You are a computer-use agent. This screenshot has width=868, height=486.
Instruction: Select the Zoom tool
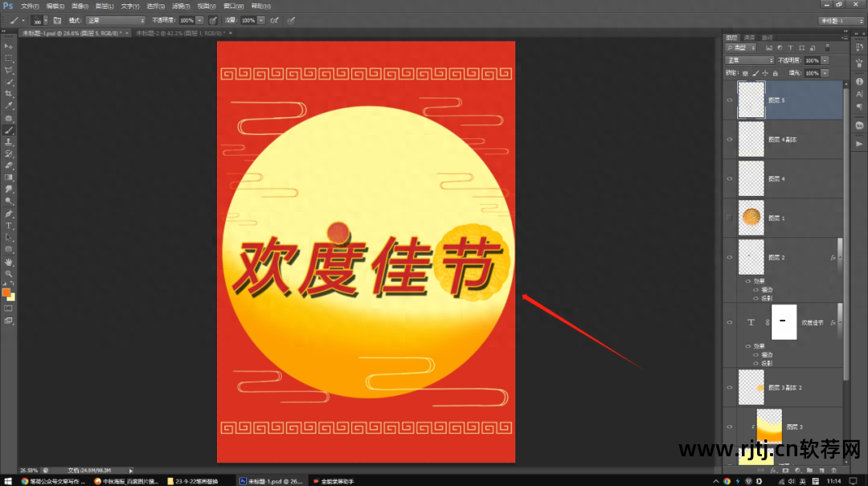tap(9, 273)
